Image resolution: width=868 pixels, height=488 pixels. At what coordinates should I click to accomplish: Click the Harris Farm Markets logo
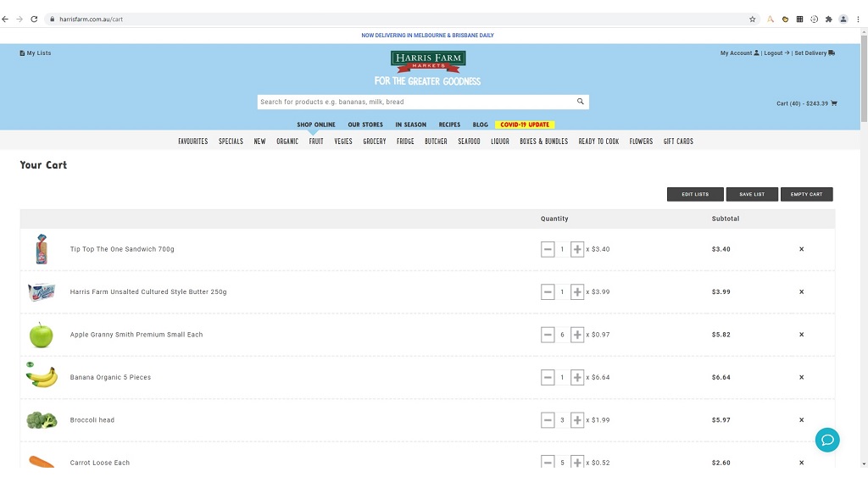point(428,61)
